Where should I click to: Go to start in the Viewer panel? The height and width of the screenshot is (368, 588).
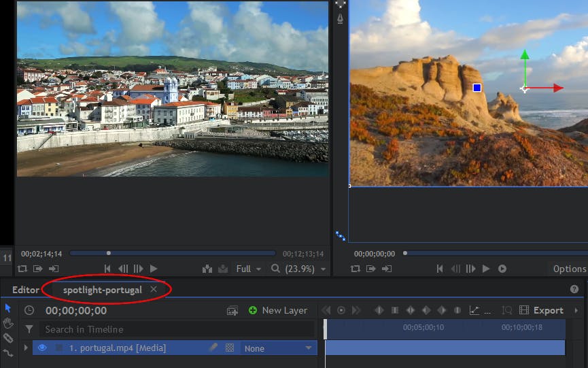coord(440,269)
